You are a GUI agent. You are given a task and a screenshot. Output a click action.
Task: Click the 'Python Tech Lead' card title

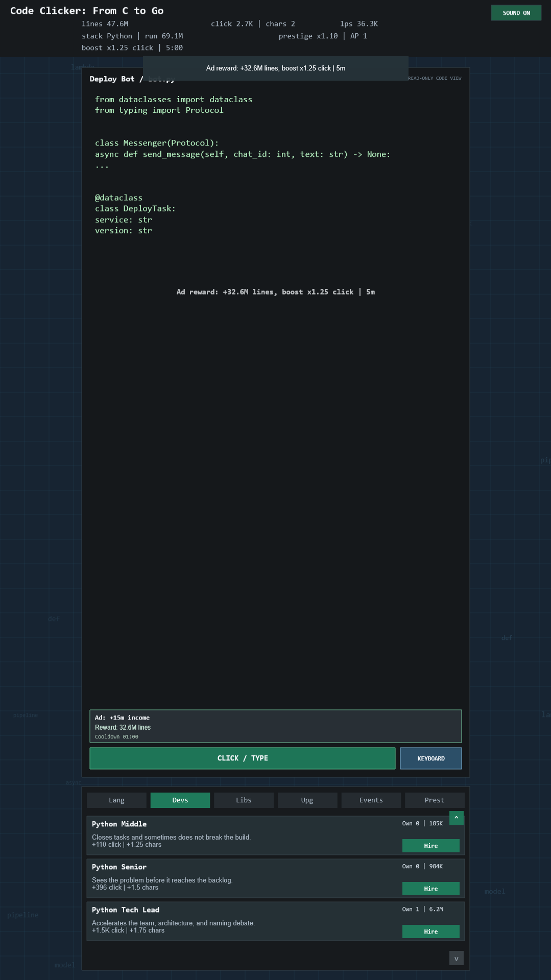126,910
